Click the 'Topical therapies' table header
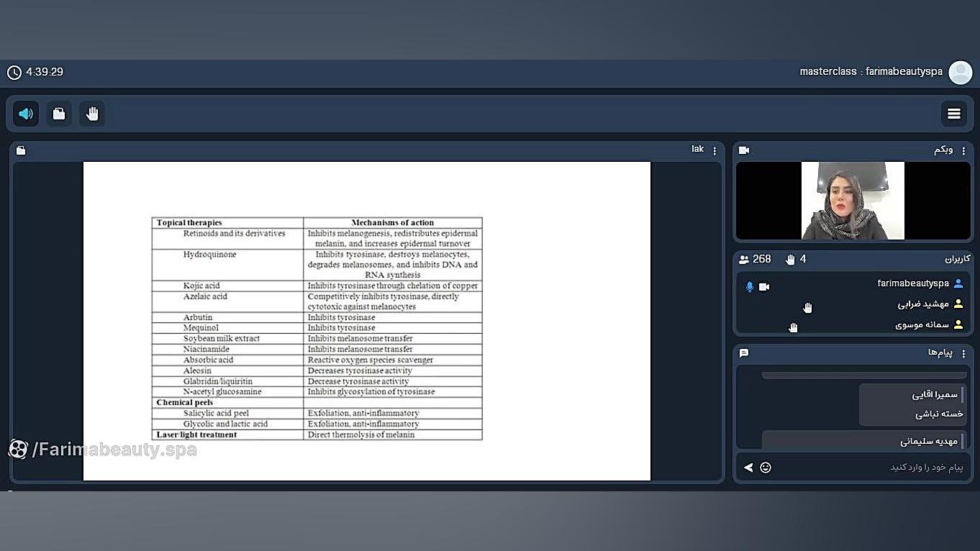The width and height of the screenshot is (980, 551). click(189, 223)
